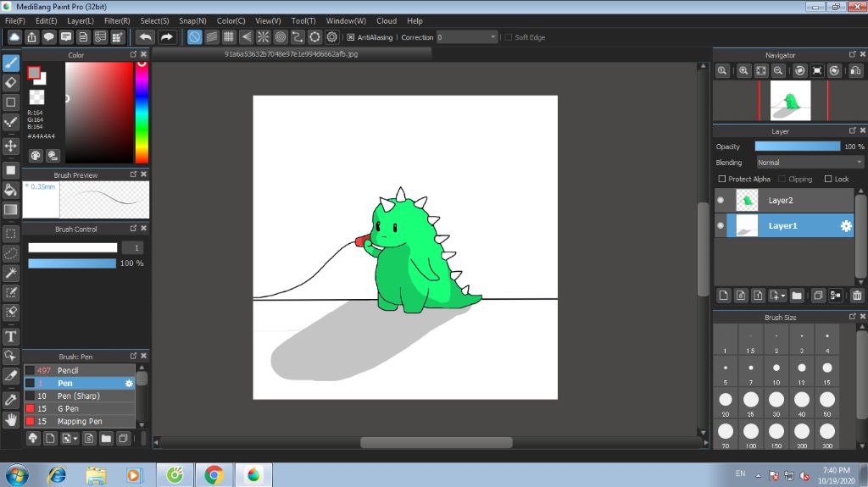The width and height of the screenshot is (868, 487).
Task: Select the G Pen brush
Action: (x=67, y=408)
